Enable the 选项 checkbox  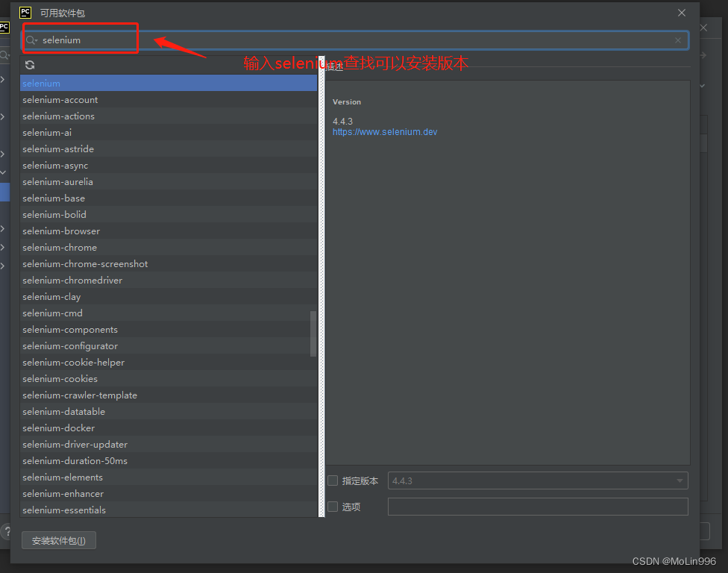pyautogui.click(x=332, y=507)
